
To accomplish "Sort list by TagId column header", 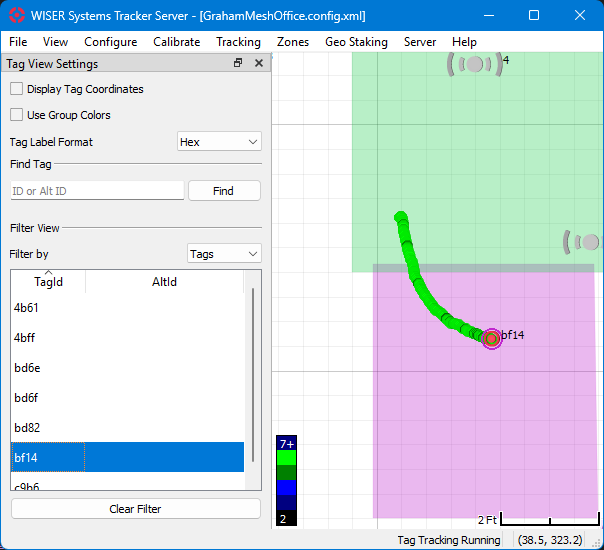I will click(x=48, y=282).
